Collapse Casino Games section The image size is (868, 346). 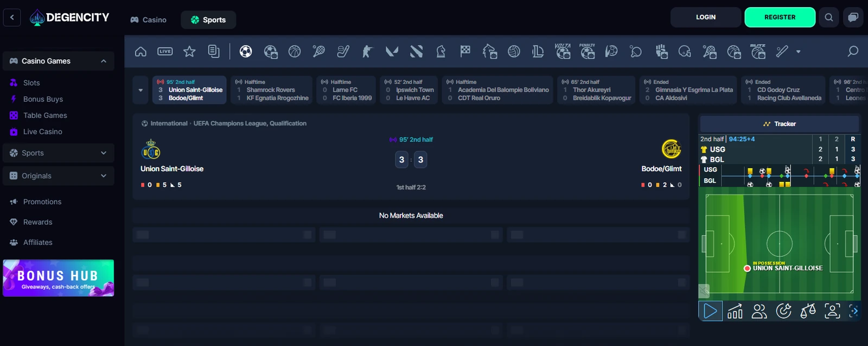[x=104, y=61]
